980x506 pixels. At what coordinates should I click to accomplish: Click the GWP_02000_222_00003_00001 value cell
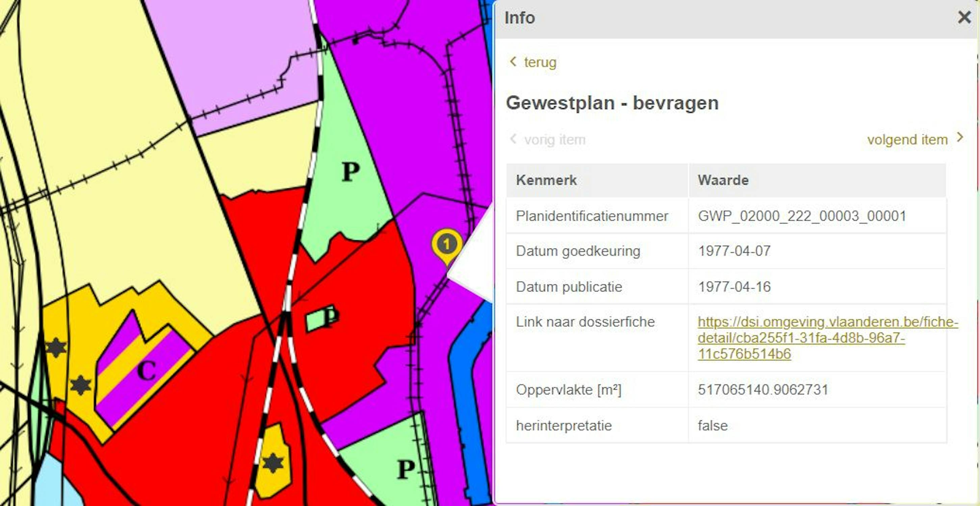(x=802, y=216)
